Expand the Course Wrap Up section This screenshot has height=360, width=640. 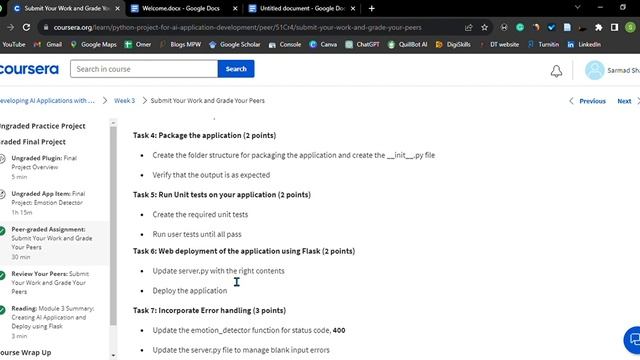click(25, 352)
